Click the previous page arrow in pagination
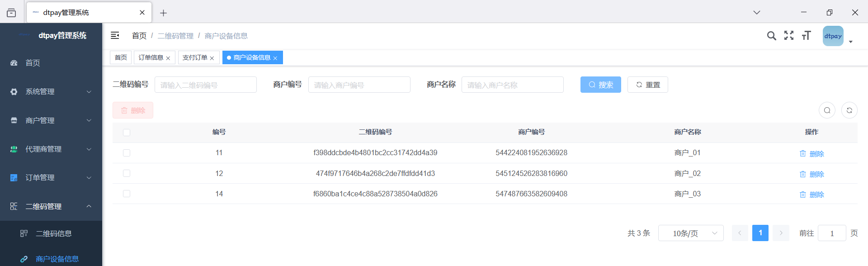The image size is (868, 266). tap(740, 233)
